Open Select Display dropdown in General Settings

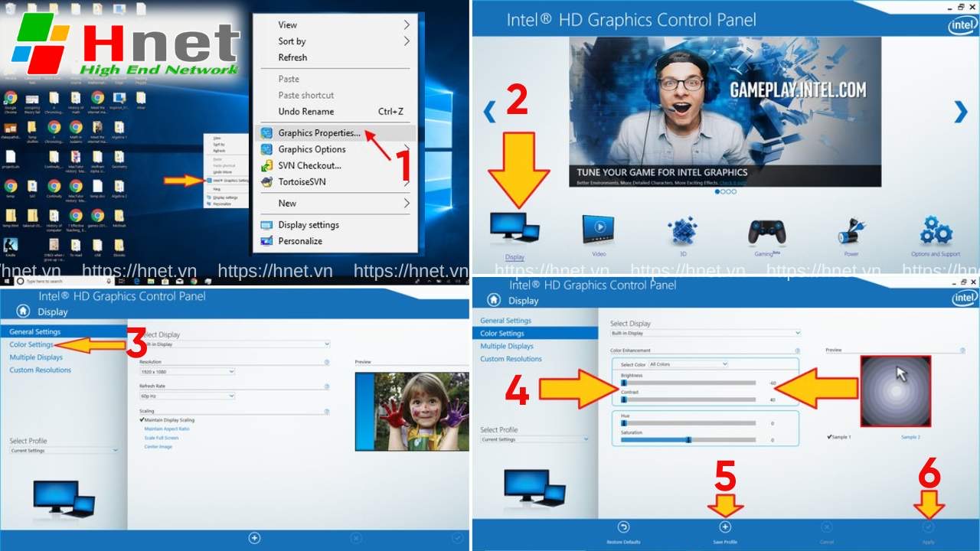coord(235,344)
